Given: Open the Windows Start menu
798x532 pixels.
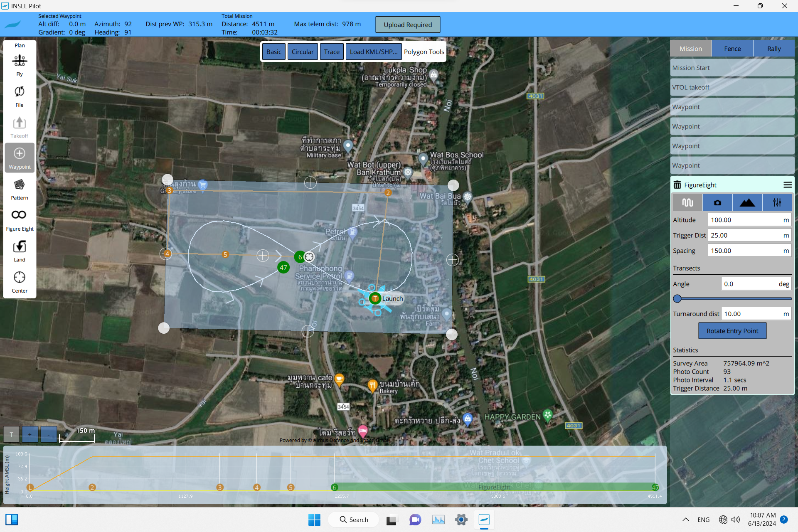Looking at the screenshot, I should pyautogui.click(x=314, y=520).
